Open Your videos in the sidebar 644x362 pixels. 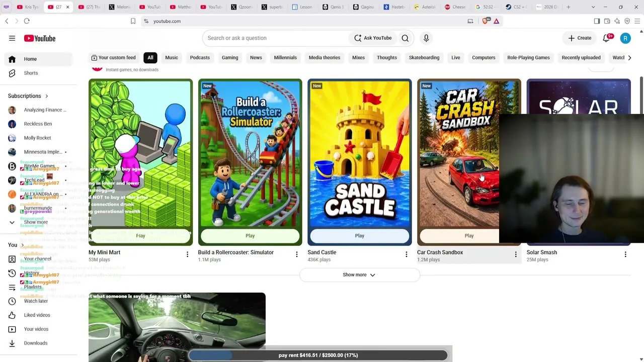(36, 329)
